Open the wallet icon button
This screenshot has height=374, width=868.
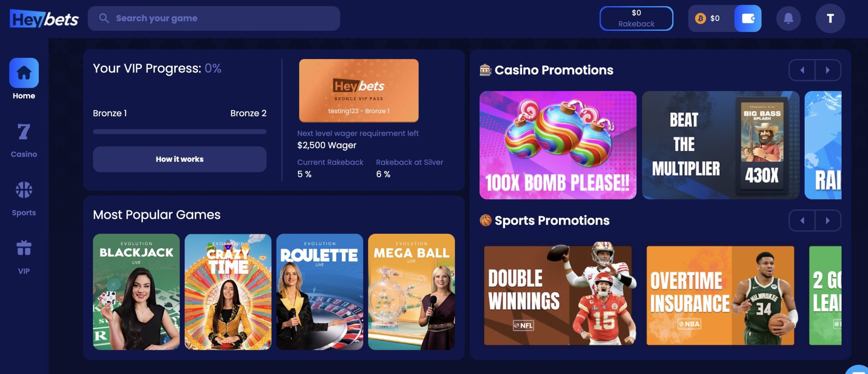coord(748,18)
